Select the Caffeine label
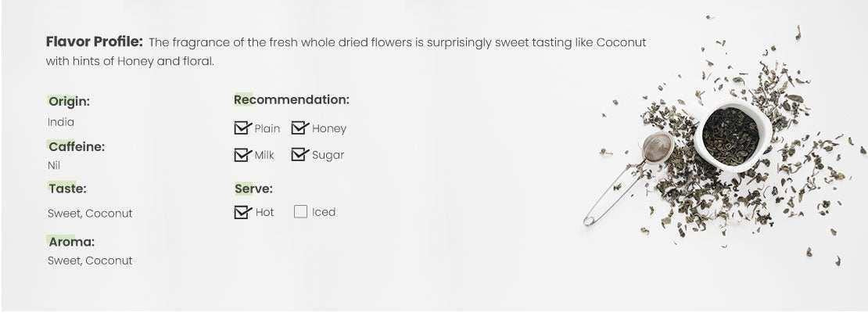Viewport: 868px width, 313px height. (x=76, y=146)
